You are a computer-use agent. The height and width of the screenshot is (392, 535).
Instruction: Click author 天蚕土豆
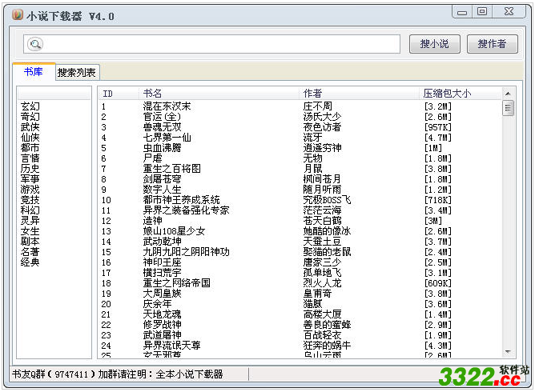point(322,242)
